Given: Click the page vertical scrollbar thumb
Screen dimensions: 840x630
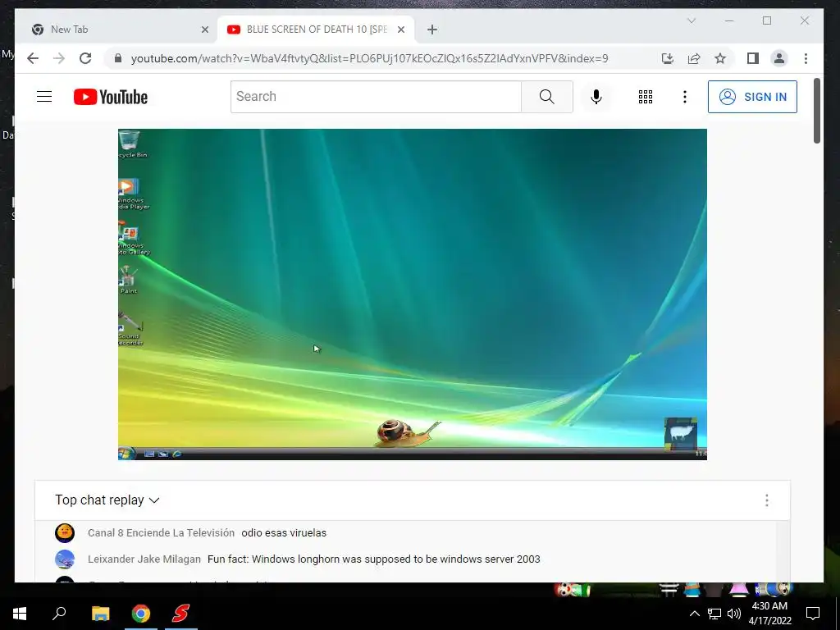Looking at the screenshot, I should pyautogui.click(x=816, y=111).
